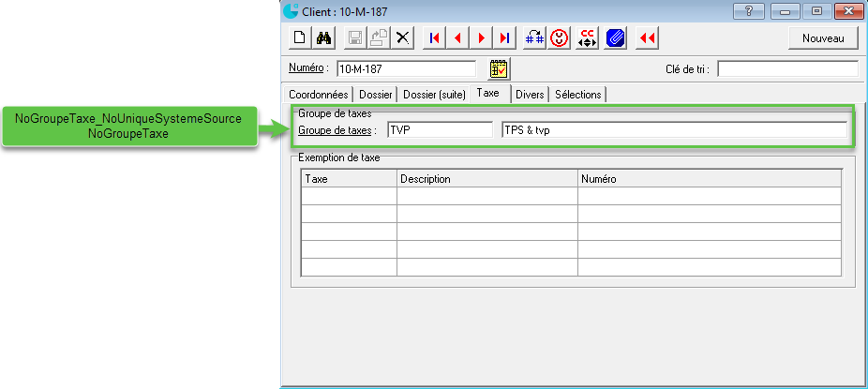Advance to the next record
Viewport: 868px width, 389px height.
482,38
